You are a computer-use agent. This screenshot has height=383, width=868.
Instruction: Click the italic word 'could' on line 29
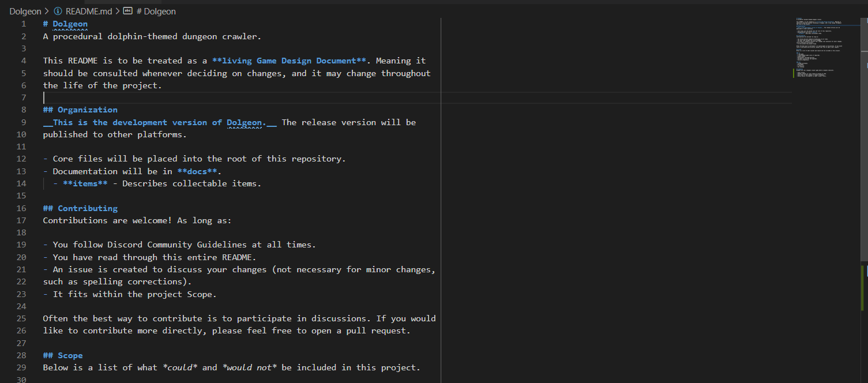180,367
